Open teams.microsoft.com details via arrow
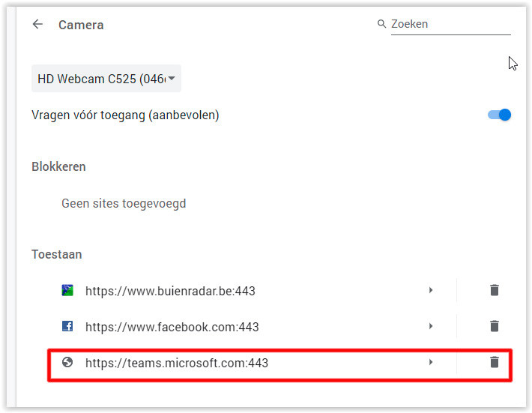Screen dimensions: 532x413 pyautogui.click(x=431, y=362)
